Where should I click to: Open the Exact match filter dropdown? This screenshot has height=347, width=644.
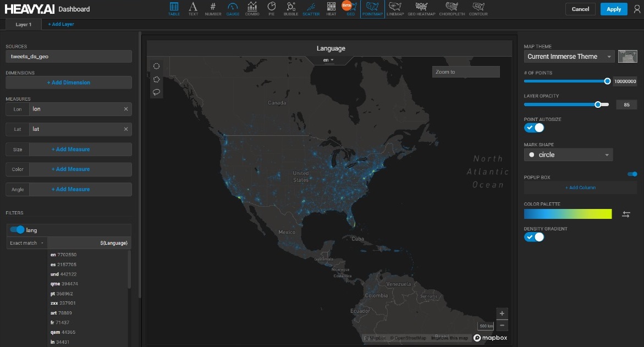pos(27,243)
